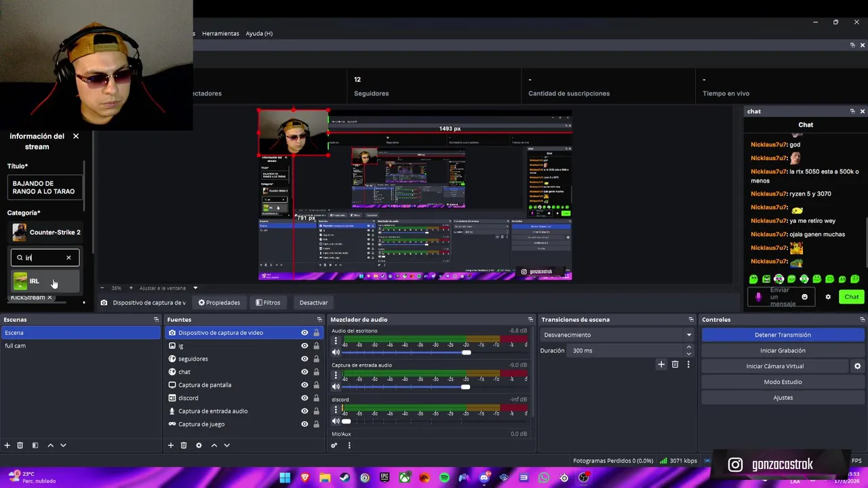Mute Audio del escritorio channel
868x488 pixels.
click(x=336, y=352)
